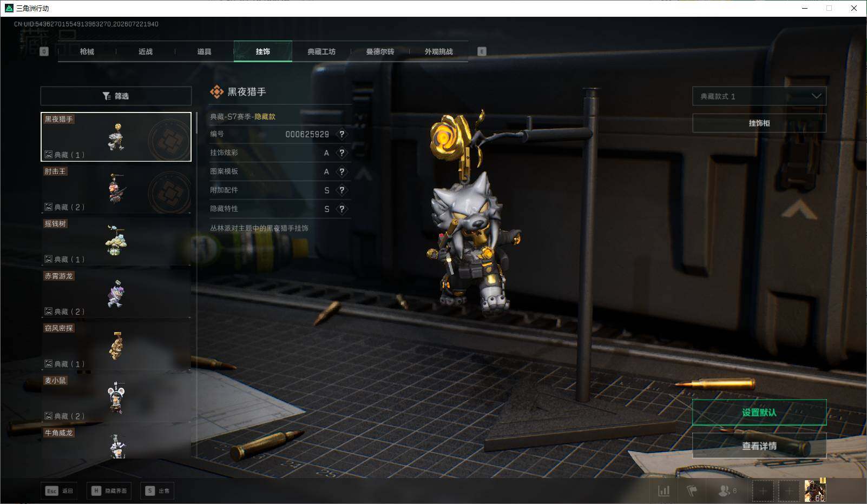This screenshot has height=504, width=867.
Task: Click the 典藏-S7赛季-隐藏款 label
Action: tap(242, 117)
